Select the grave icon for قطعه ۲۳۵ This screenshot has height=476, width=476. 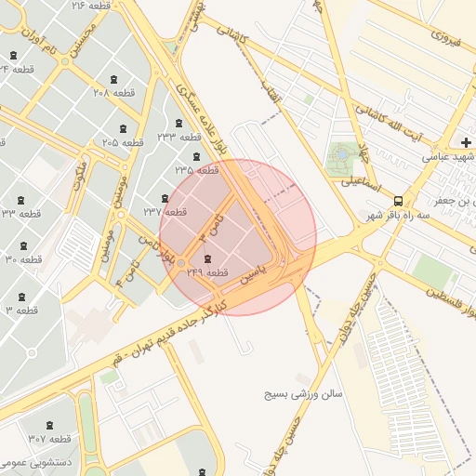(x=196, y=156)
